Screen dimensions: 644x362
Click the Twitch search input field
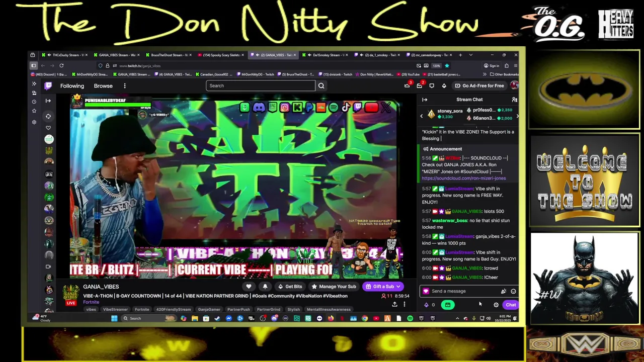(261, 85)
